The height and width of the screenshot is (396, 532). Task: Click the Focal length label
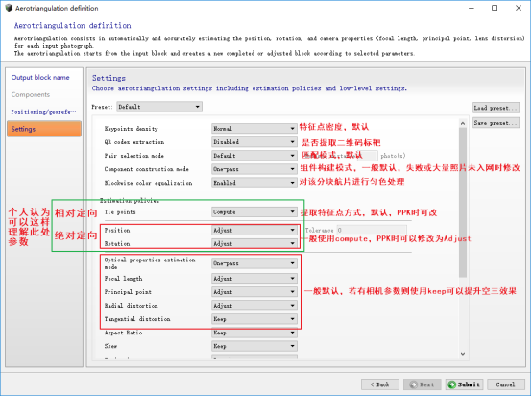[123, 279]
